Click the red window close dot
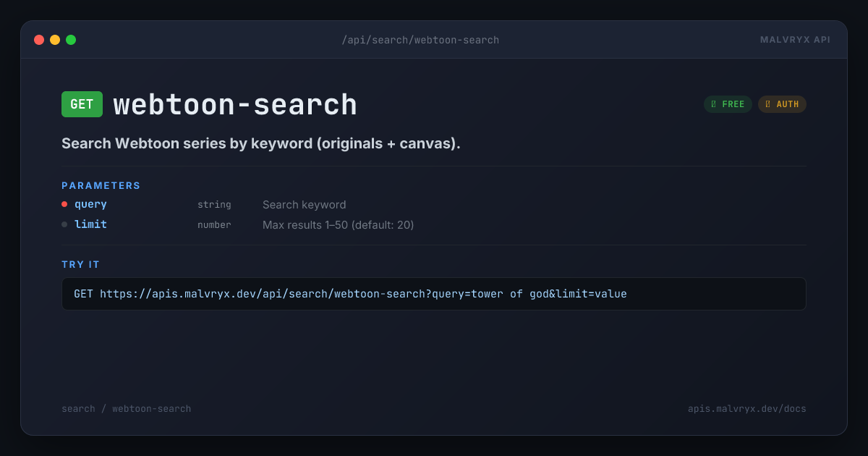 (x=39, y=40)
